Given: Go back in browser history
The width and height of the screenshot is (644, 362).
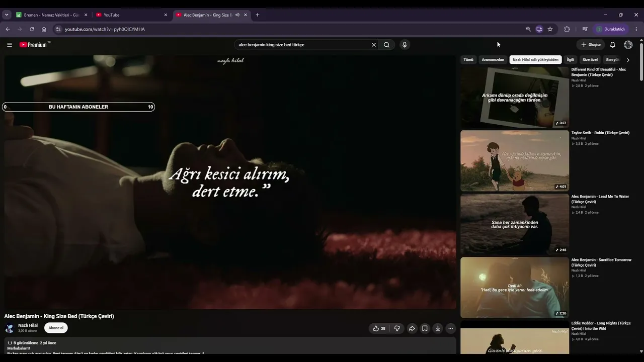Looking at the screenshot, I should [8, 29].
